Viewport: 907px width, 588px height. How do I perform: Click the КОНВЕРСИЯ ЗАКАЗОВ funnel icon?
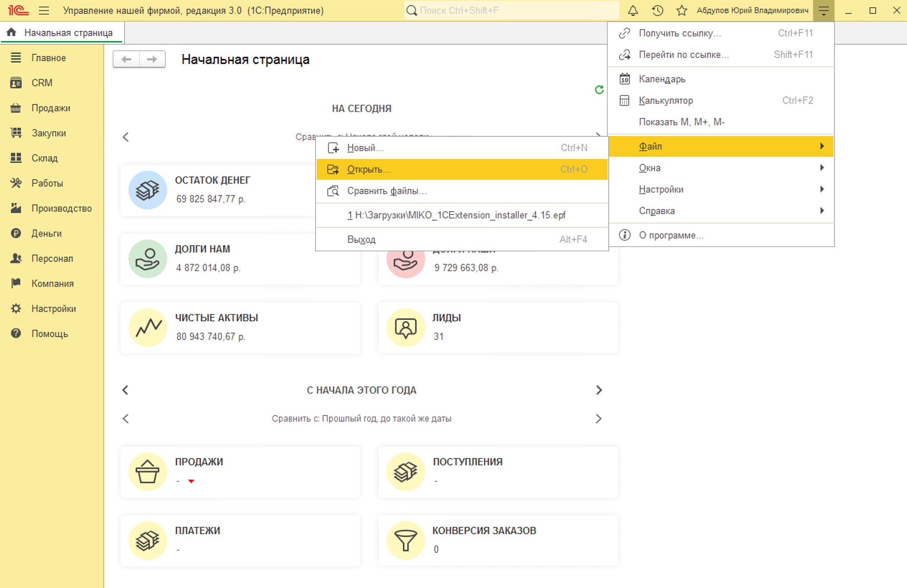405,540
